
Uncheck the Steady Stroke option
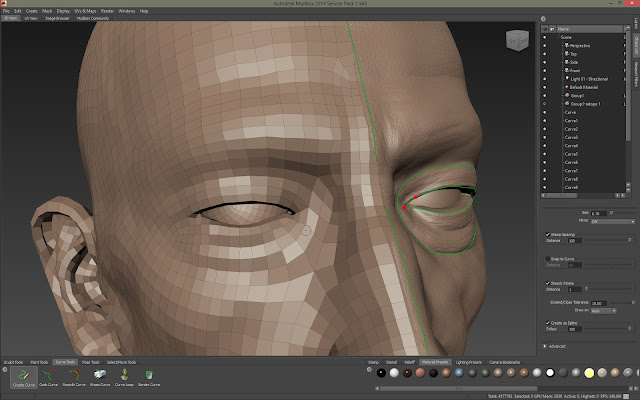click(x=546, y=283)
